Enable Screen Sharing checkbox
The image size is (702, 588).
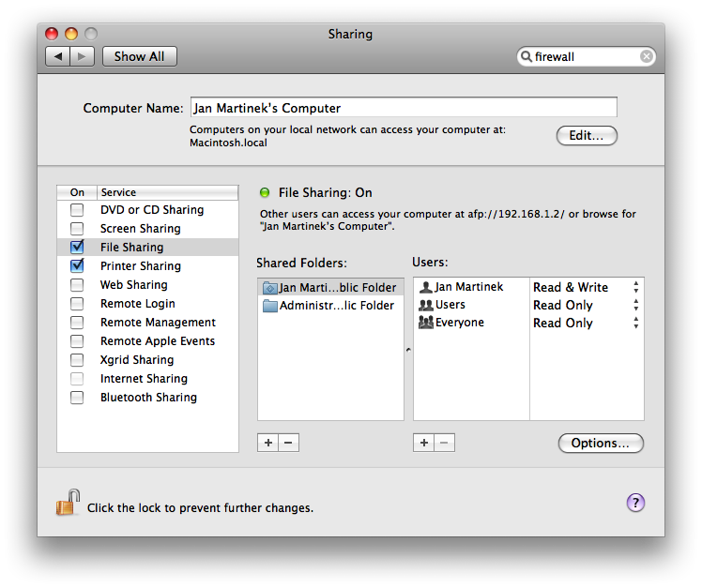[77, 228]
